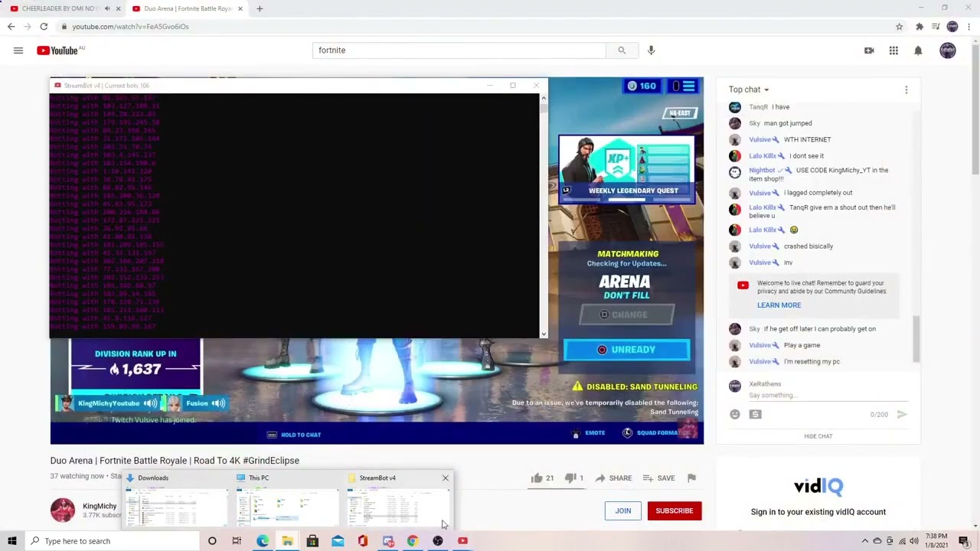Open the Chrome extensions puzzle icon
The image size is (980, 551).
[920, 27]
